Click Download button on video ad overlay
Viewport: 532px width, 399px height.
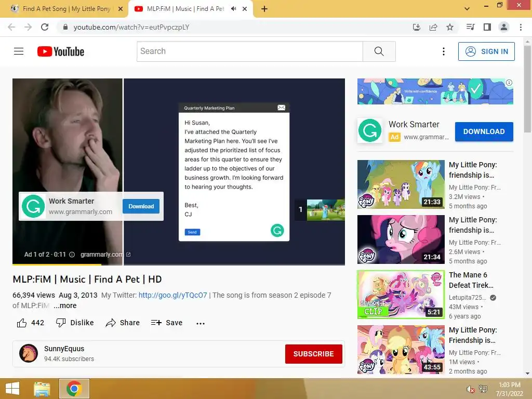pos(141,206)
